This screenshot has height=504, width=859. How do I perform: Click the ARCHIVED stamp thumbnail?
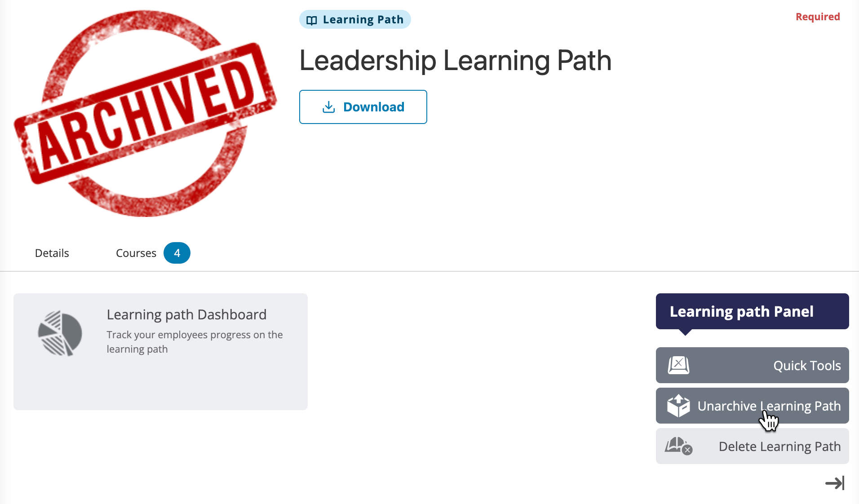146,113
